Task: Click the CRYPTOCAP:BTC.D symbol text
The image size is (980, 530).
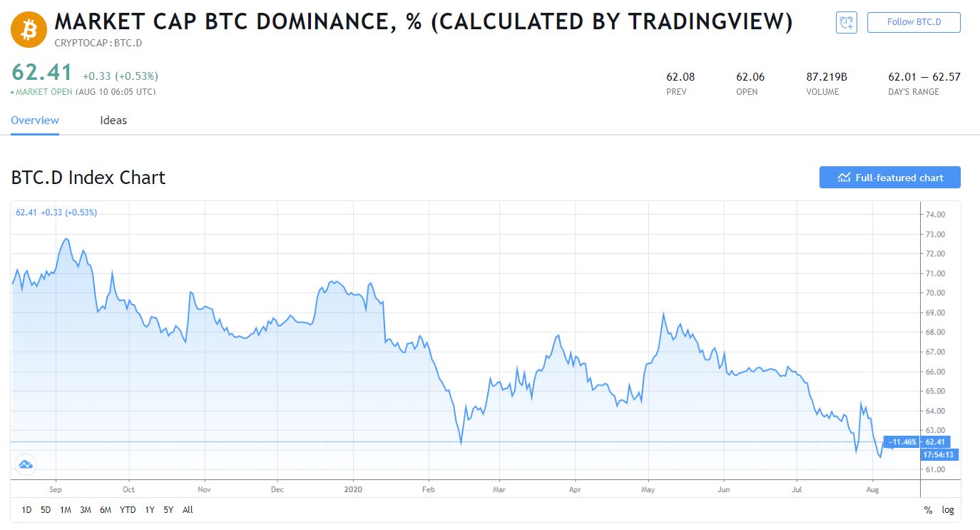Action: (x=98, y=43)
